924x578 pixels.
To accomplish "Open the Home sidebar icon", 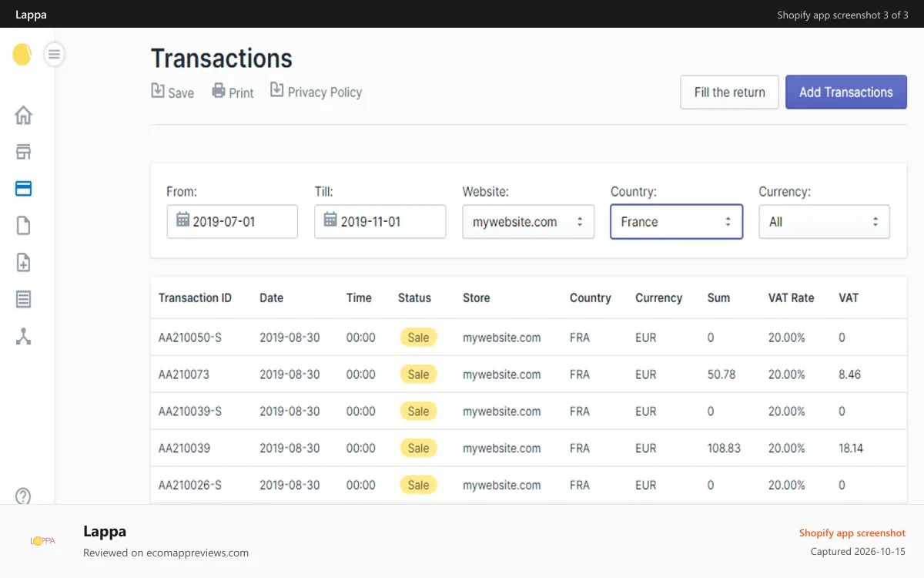I will pyautogui.click(x=24, y=116).
